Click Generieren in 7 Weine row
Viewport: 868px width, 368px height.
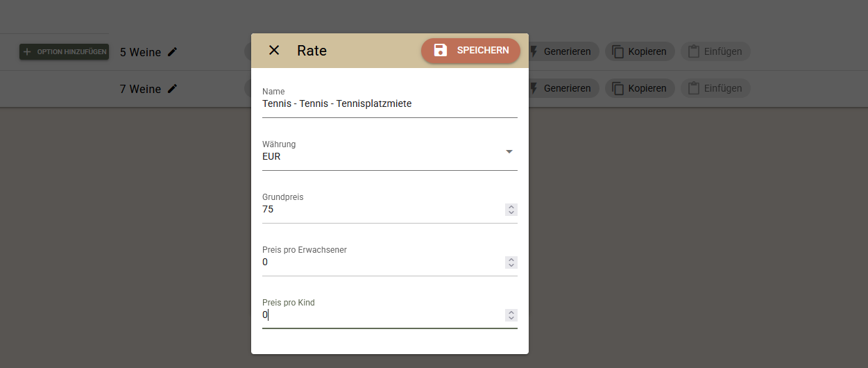click(562, 88)
